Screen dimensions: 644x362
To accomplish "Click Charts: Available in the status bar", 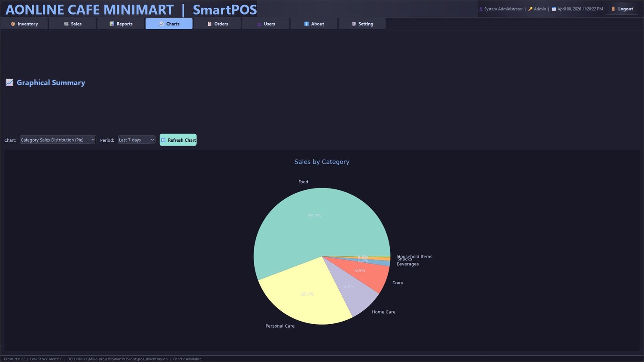I will click(187, 359).
